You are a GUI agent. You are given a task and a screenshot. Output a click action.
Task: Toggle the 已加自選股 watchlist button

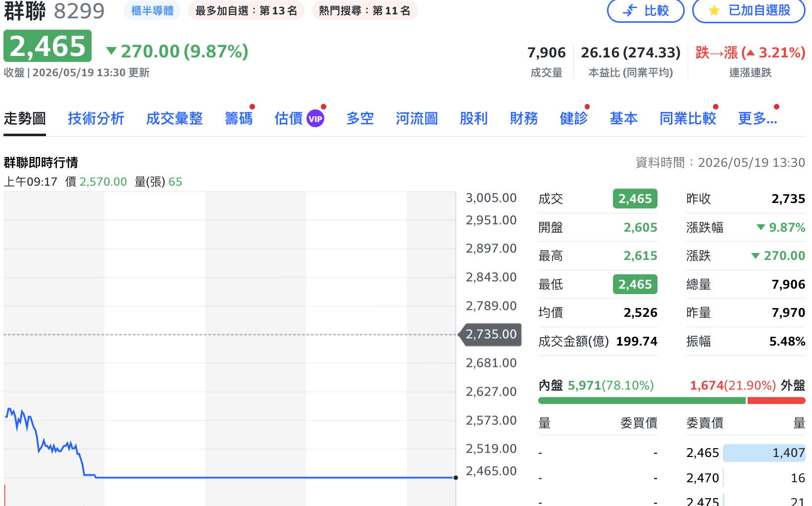(749, 10)
